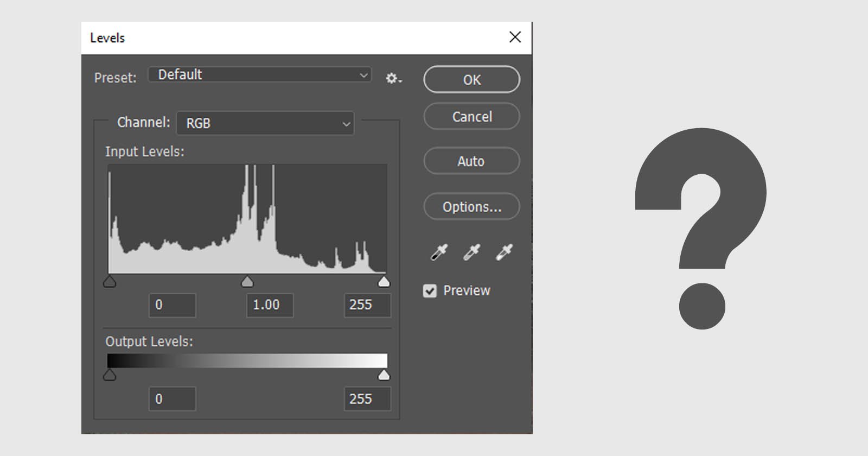Click the Preset: label

coord(116,78)
